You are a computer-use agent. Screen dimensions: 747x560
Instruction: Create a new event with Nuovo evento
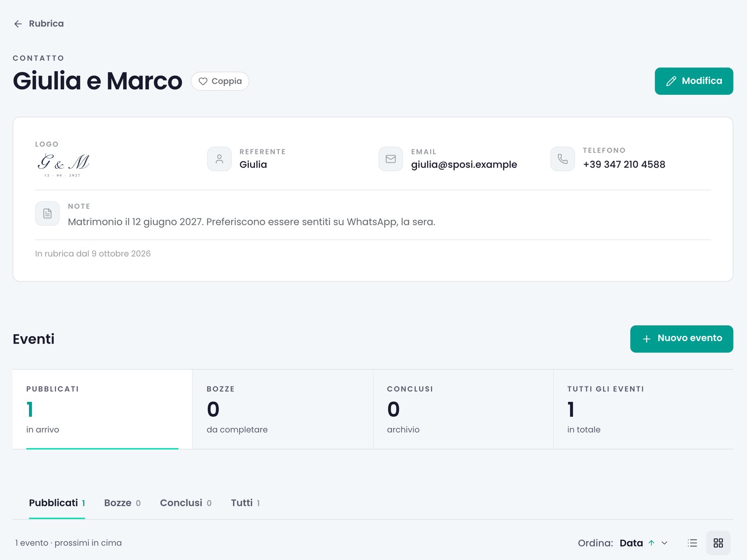(682, 339)
